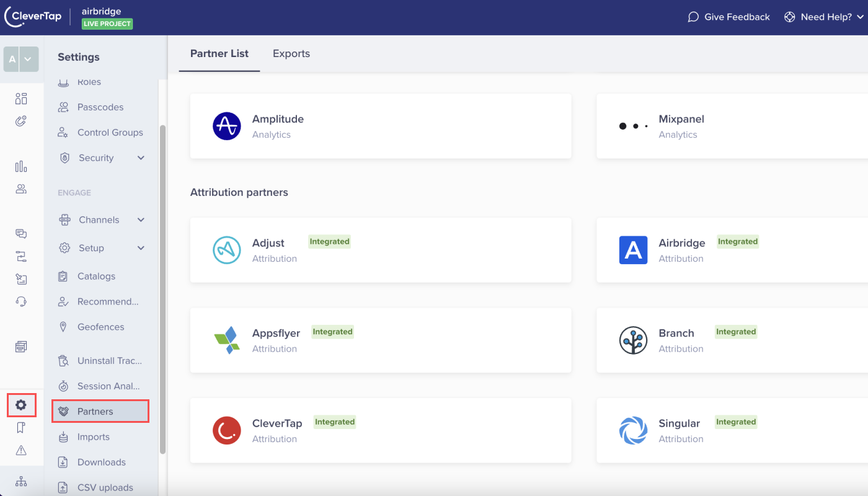Select Partners in Settings menu

100,412
